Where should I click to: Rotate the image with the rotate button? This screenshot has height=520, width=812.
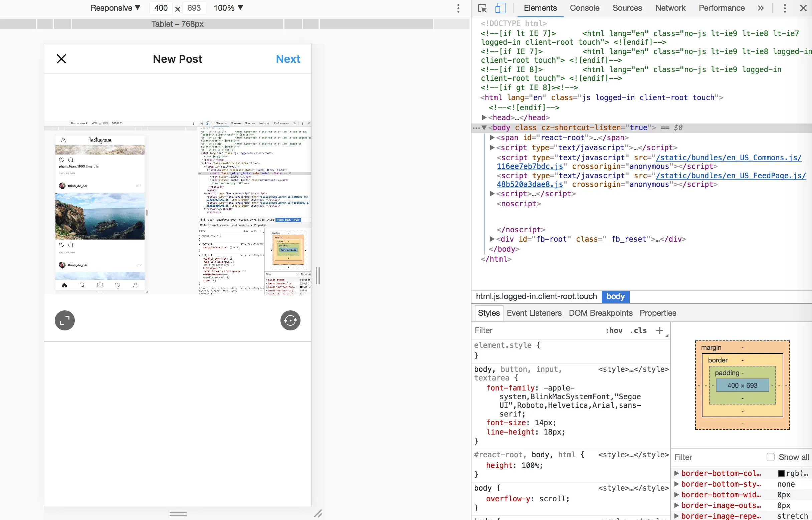[x=290, y=320]
